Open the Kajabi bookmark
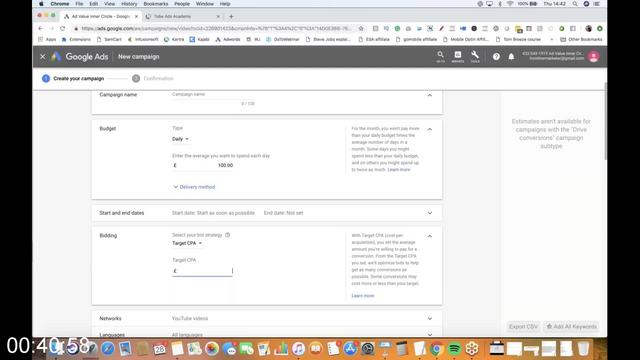This screenshot has width=640, height=360. point(200,40)
